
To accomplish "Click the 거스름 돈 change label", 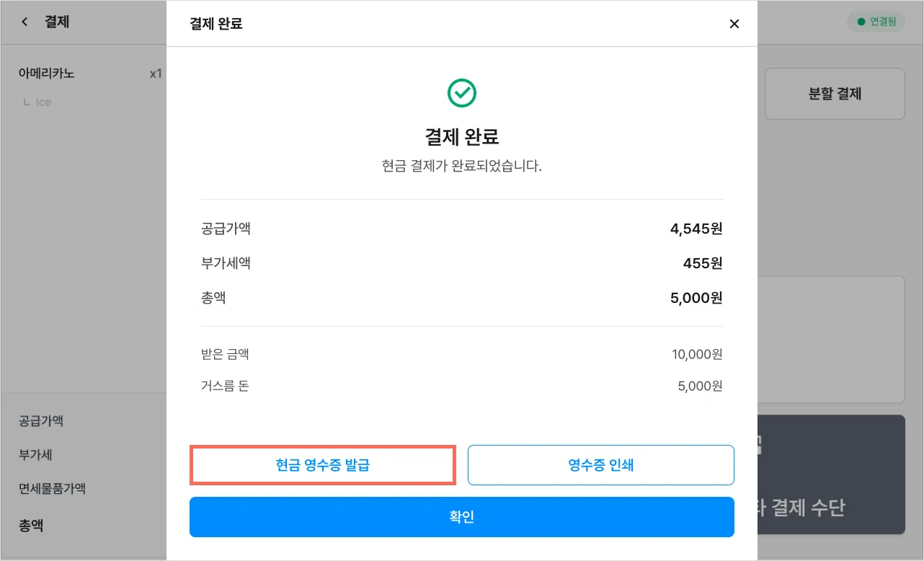I will 226,386.
